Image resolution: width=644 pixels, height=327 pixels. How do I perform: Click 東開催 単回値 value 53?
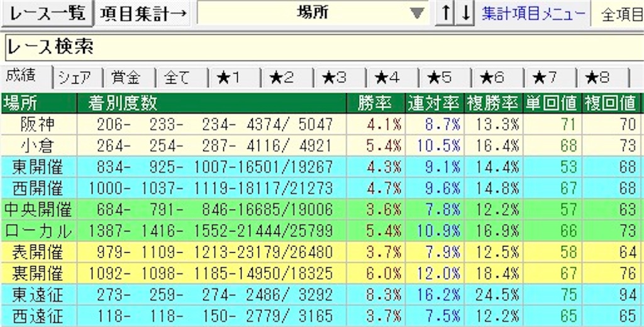click(569, 167)
